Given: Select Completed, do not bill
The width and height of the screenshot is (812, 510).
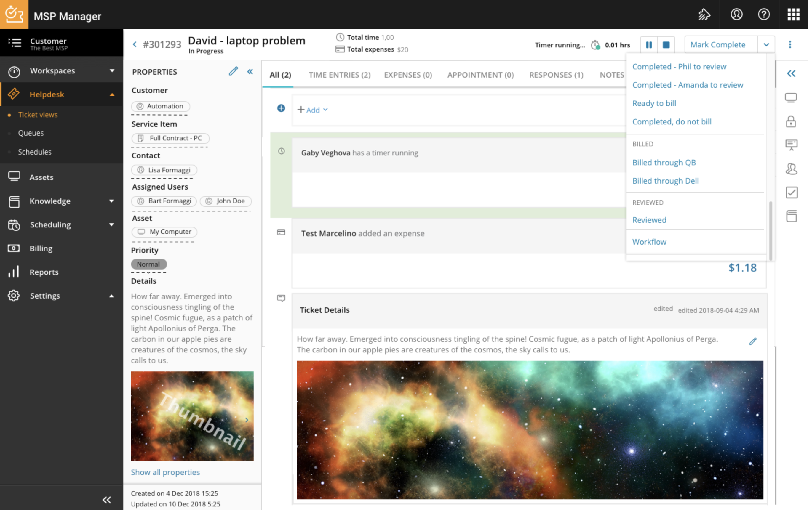Looking at the screenshot, I should [x=672, y=122].
